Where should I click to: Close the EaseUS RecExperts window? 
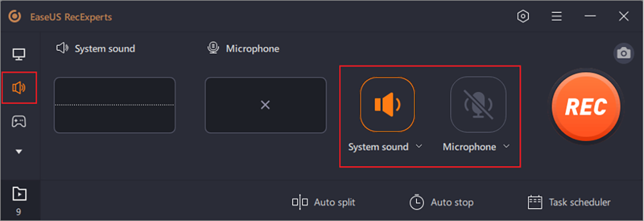pyautogui.click(x=623, y=17)
